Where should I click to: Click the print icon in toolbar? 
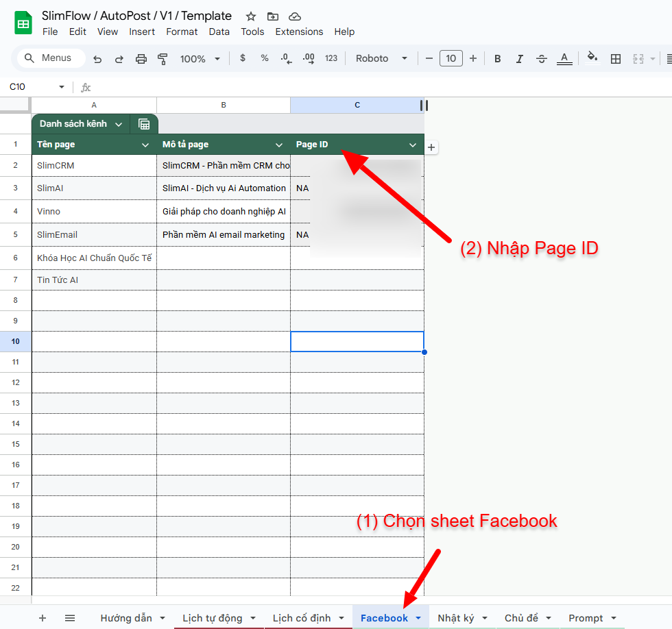tap(141, 59)
